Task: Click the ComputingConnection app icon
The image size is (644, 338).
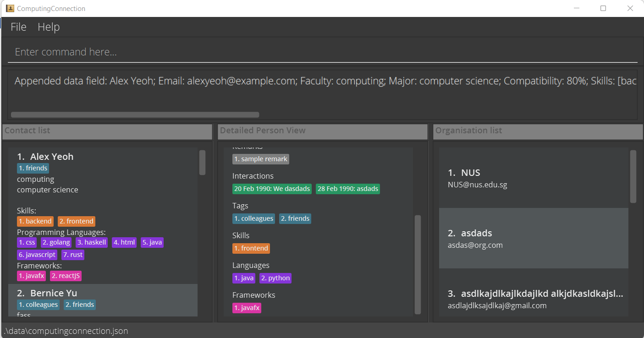Action: tap(10, 8)
